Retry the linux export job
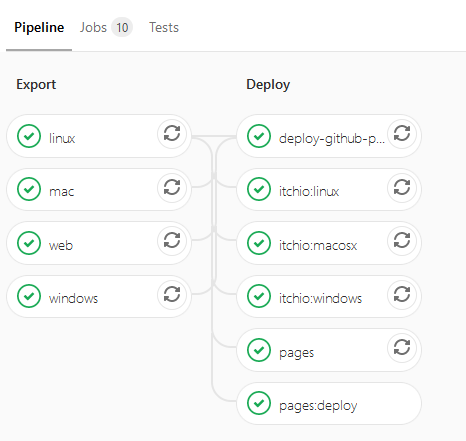 point(172,134)
